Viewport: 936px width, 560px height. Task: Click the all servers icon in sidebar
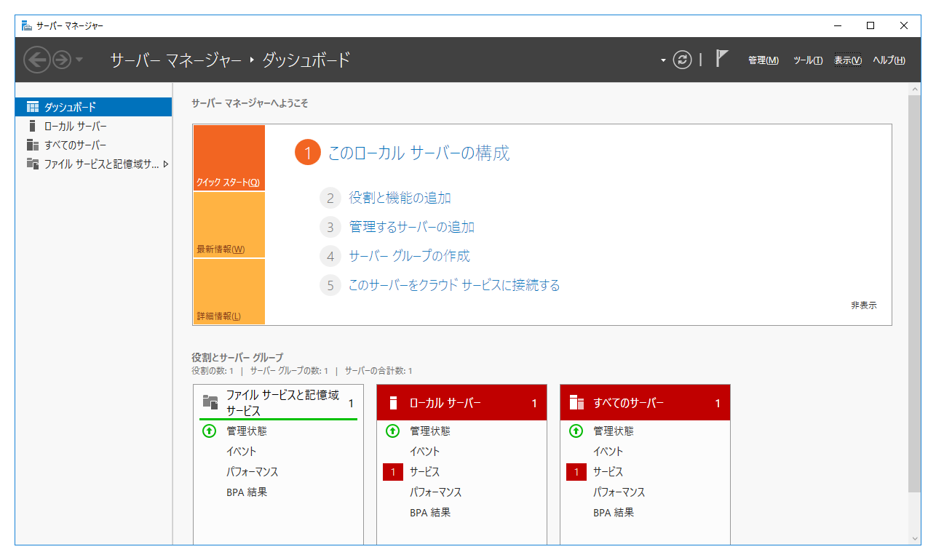click(33, 145)
